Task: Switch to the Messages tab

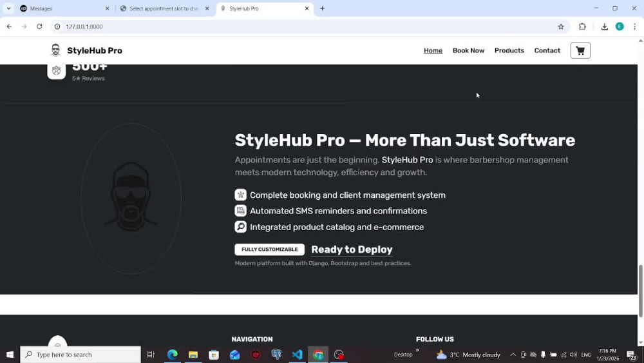Action: [64, 8]
